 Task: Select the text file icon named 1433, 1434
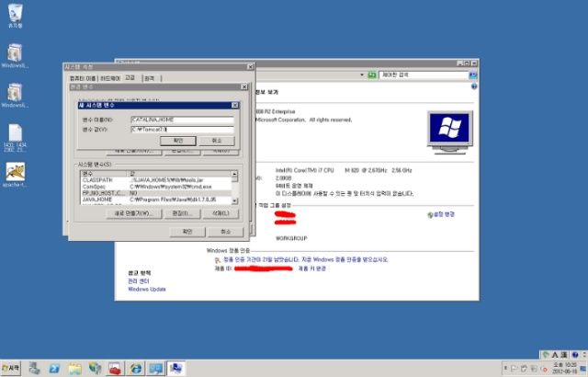(15, 138)
